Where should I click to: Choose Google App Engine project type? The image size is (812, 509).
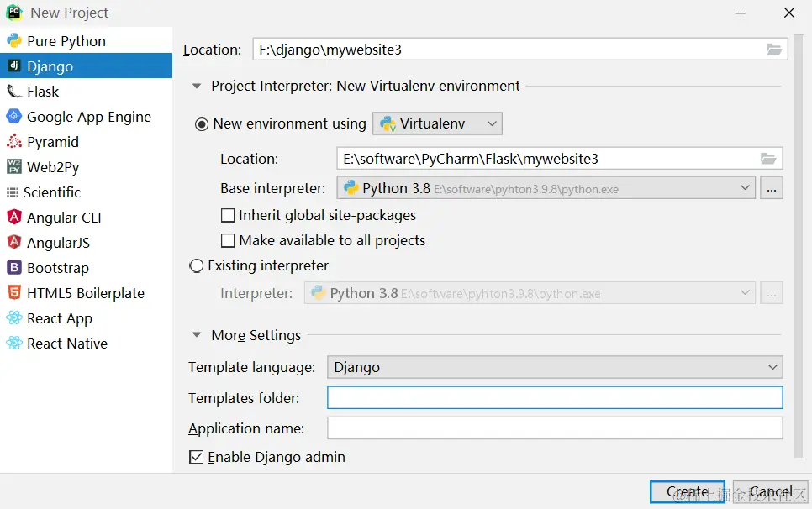86,117
